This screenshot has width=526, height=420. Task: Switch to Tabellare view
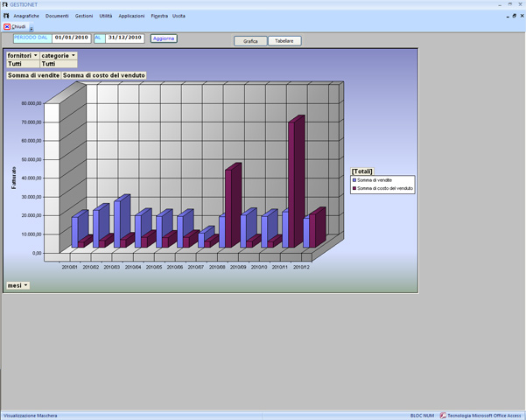pos(284,41)
